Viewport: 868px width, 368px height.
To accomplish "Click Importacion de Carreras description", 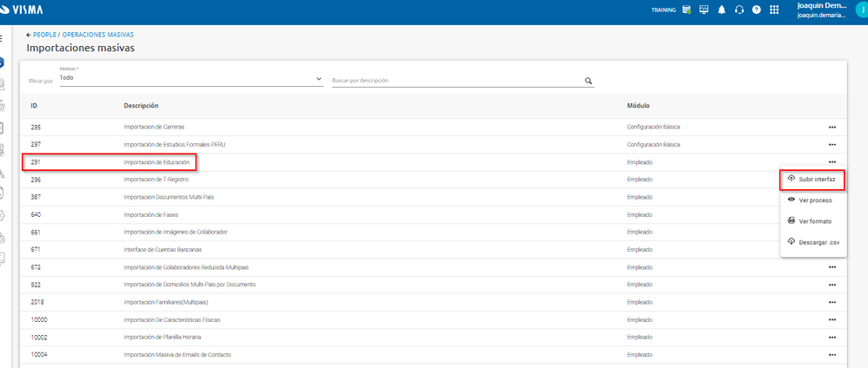I will [154, 128].
